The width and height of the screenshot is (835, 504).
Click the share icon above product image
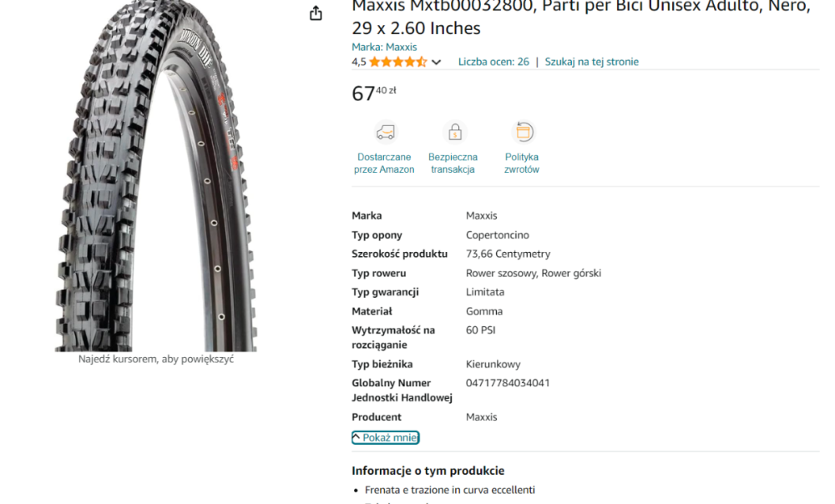tap(316, 13)
